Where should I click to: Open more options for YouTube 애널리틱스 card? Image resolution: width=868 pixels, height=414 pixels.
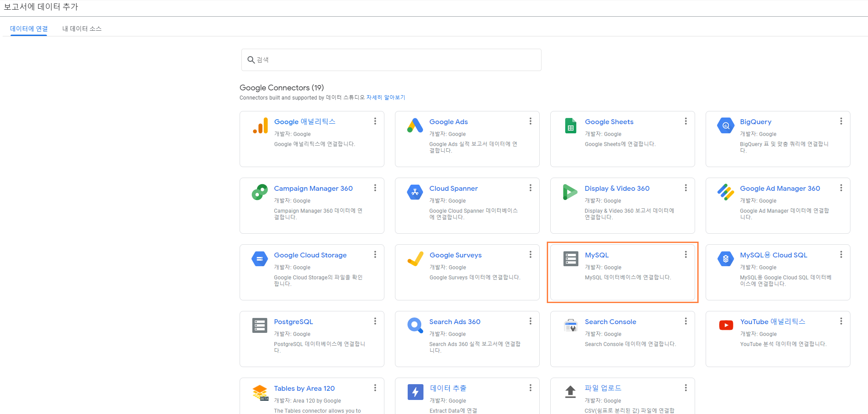click(841, 321)
